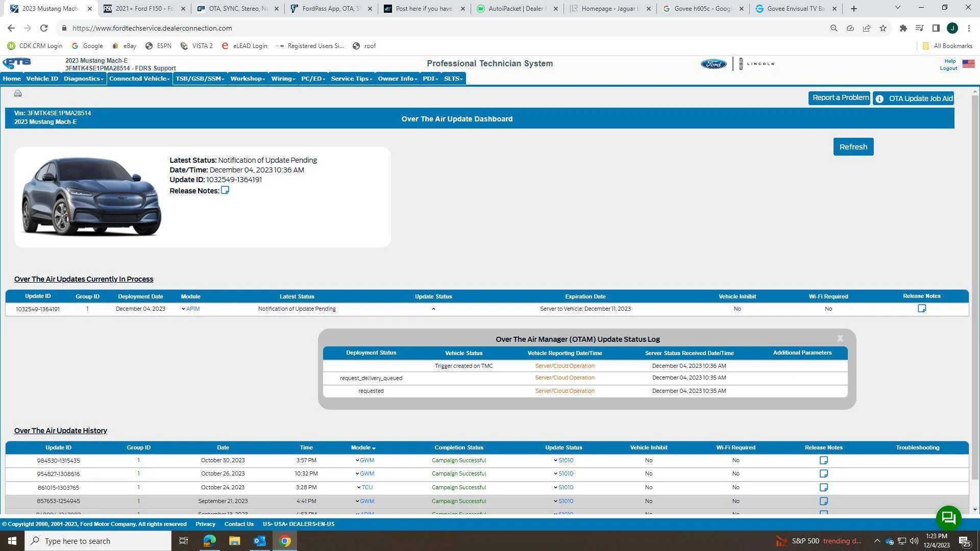Open Chrome profile avatar J
Image resolution: width=980 pixels, height=551 pixels.
coord(952,28)
